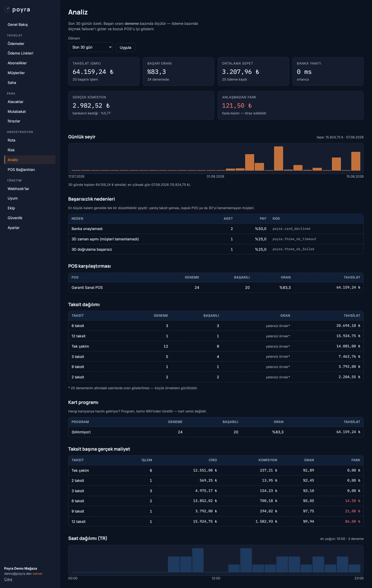Select the Banka onaylamadı failure row
The image size is (372, 588).
pos(216,229)
